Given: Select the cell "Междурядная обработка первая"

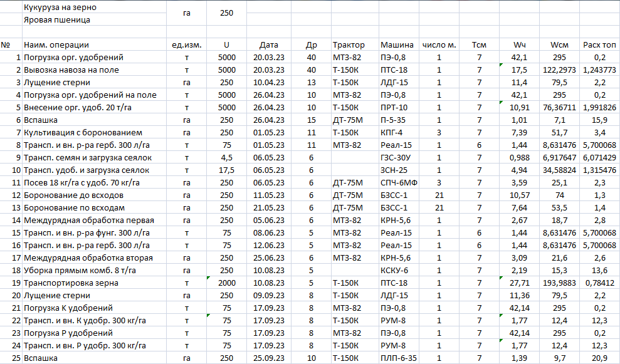Looking at the screenshot, I should [x=94, y=220].
